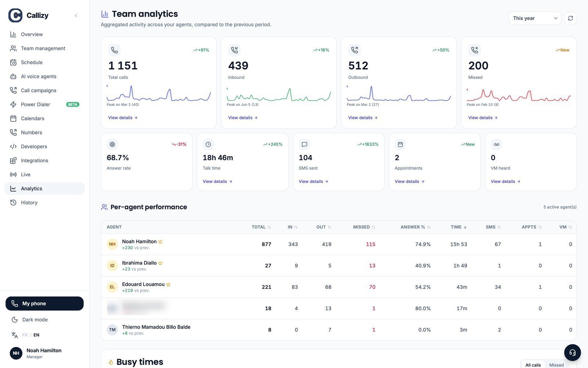Sort table by ANSWER % column

tap(416, 227)
